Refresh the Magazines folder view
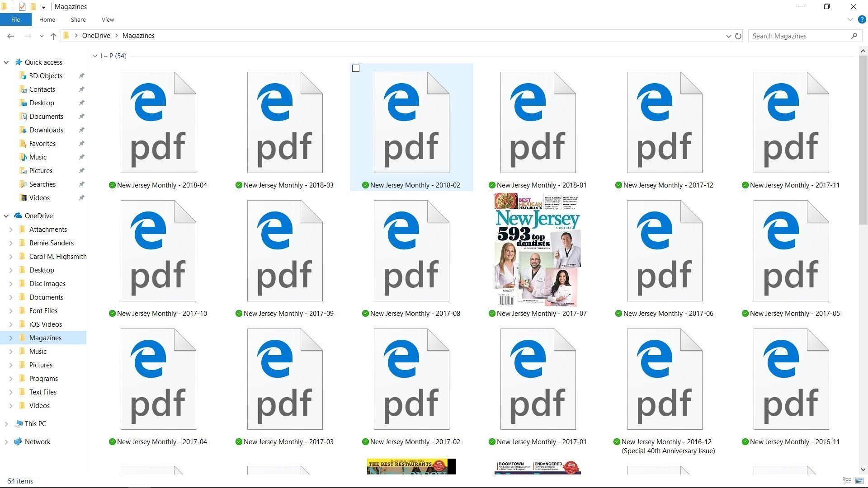The height and width of the screenshot is (488, 868). 738,36
